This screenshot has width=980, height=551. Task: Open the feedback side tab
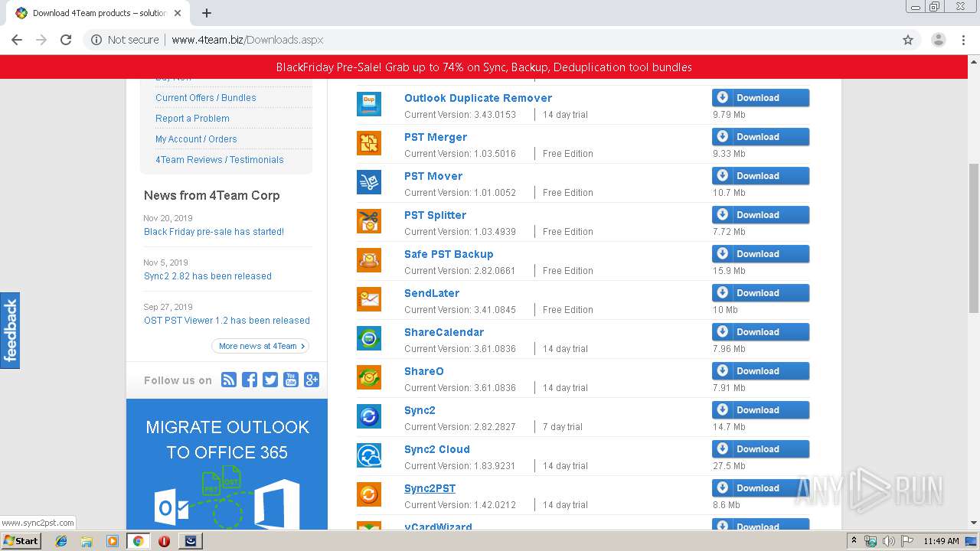coord(10,331)
